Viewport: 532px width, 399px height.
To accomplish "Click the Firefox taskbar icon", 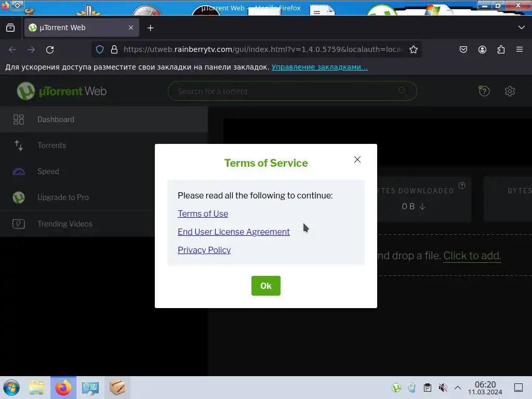I will (63, 388).
